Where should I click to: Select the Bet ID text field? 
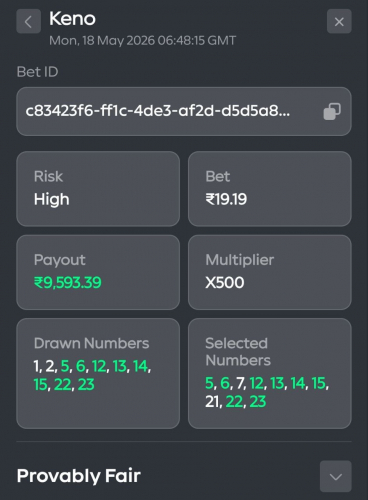(x=184, y=111)
